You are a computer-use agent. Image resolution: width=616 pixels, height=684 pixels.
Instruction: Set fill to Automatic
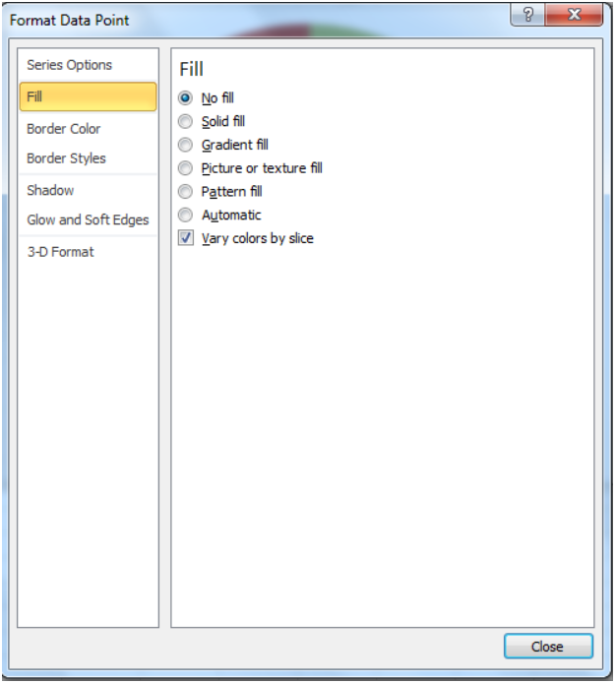click(x=185, y=216)
